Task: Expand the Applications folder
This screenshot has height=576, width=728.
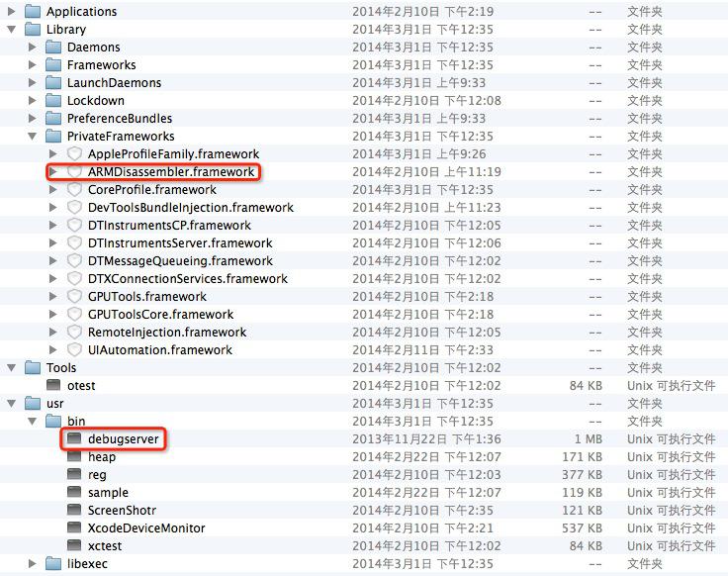Action: click(12, 11)
